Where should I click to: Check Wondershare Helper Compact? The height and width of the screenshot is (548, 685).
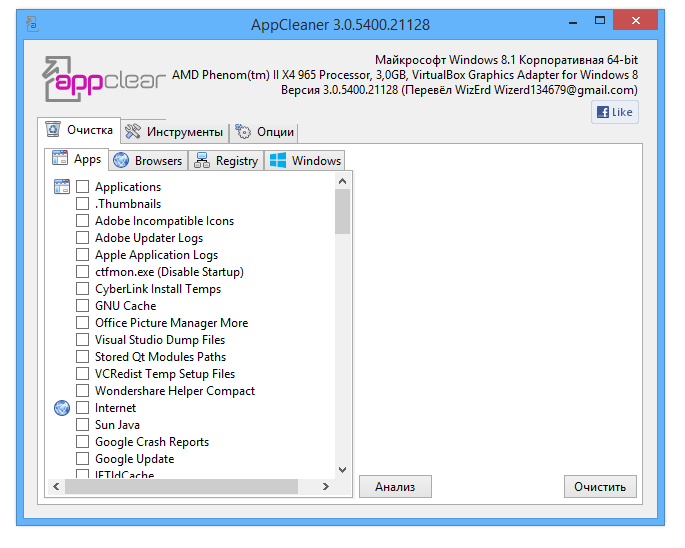pos(83,391)
